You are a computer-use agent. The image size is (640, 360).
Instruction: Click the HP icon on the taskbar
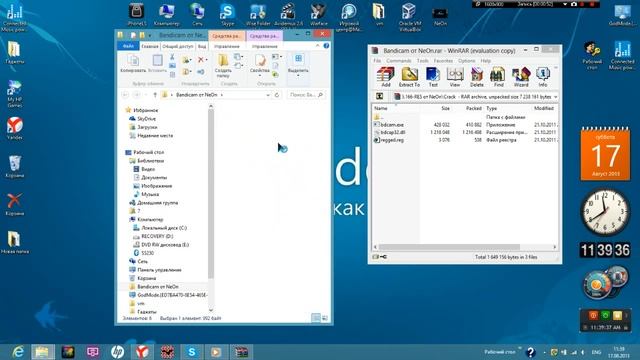tap(118, 352)
